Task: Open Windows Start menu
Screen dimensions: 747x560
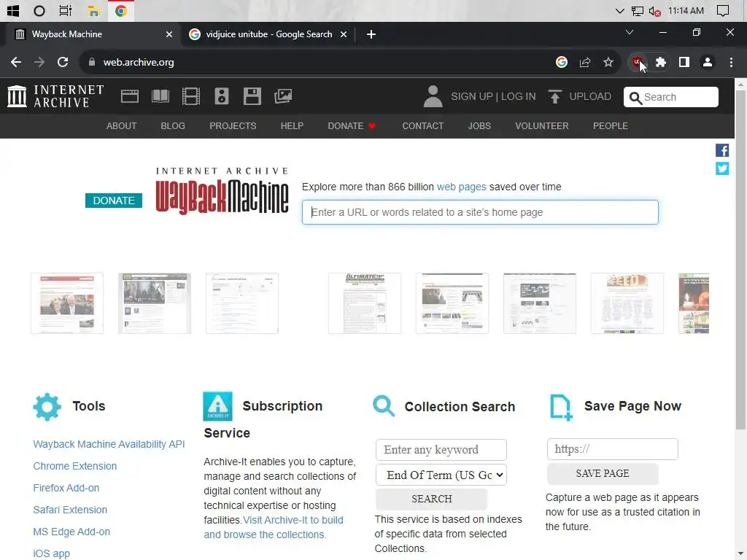Action: pos(13,10)
